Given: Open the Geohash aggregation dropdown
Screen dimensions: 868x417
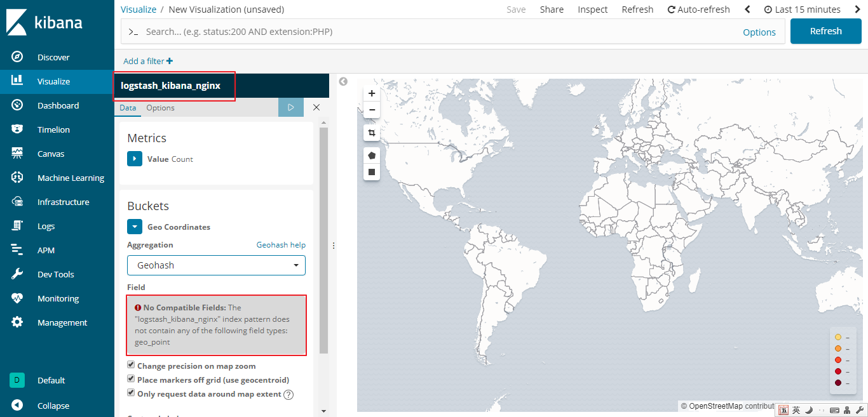Looking at the screenshot, I should click(216, 265).
